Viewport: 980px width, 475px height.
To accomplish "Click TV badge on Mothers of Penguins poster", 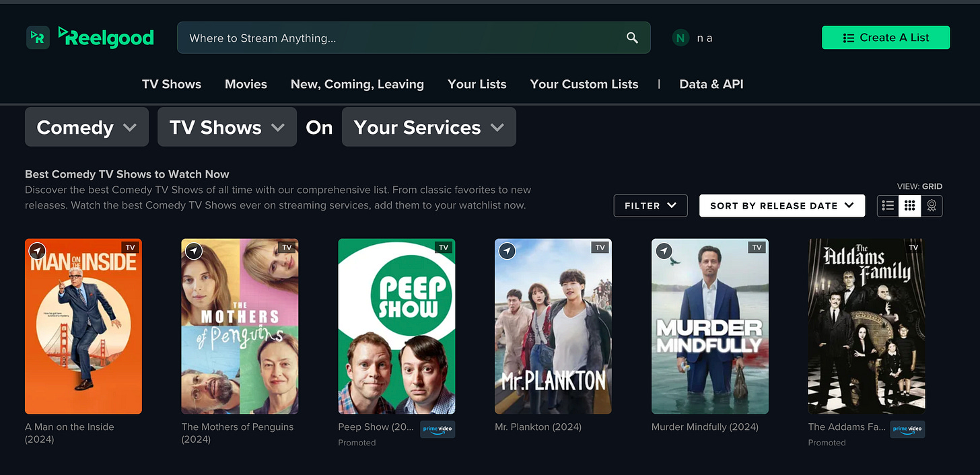I will pos(287,248).
